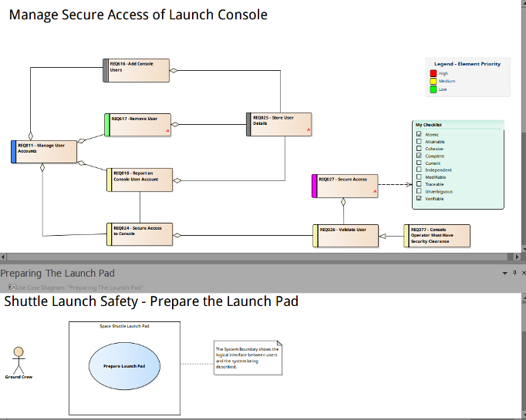Check the Cohesive checklist item
This screenshot has height=420, width=526.
click(419, 149)
